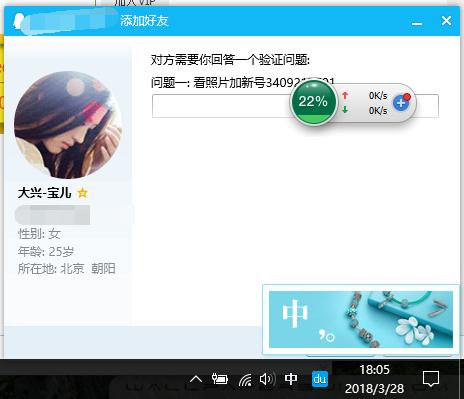464x399 pixels.
Task: Open the Wi-Fi network tray icon
Action: pos(245,379)
